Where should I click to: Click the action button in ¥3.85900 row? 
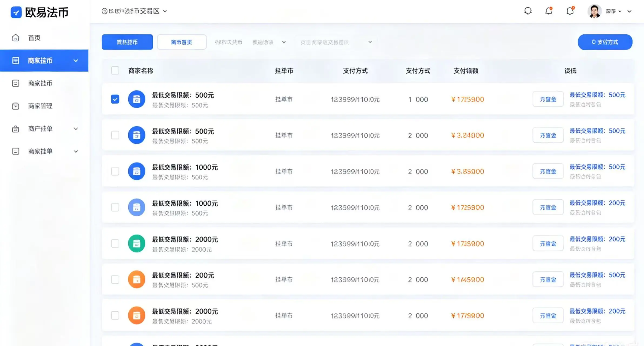coord(548,171)
